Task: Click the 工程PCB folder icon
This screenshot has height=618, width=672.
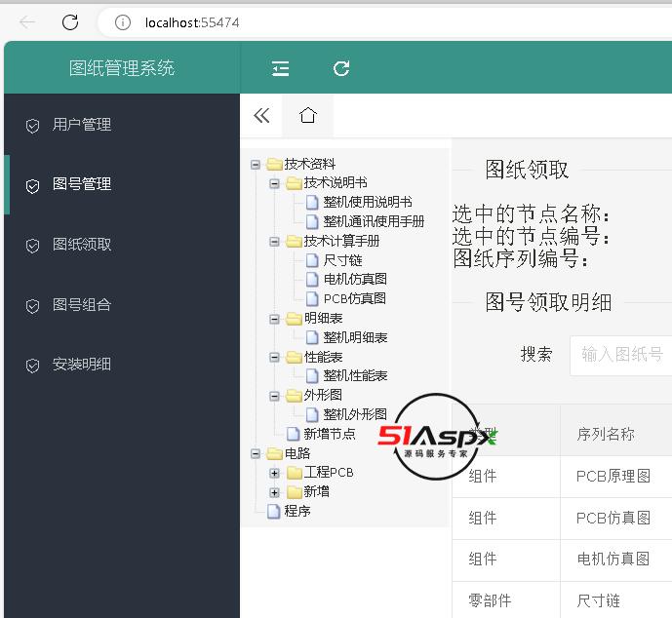Action: tap(294, 473)
